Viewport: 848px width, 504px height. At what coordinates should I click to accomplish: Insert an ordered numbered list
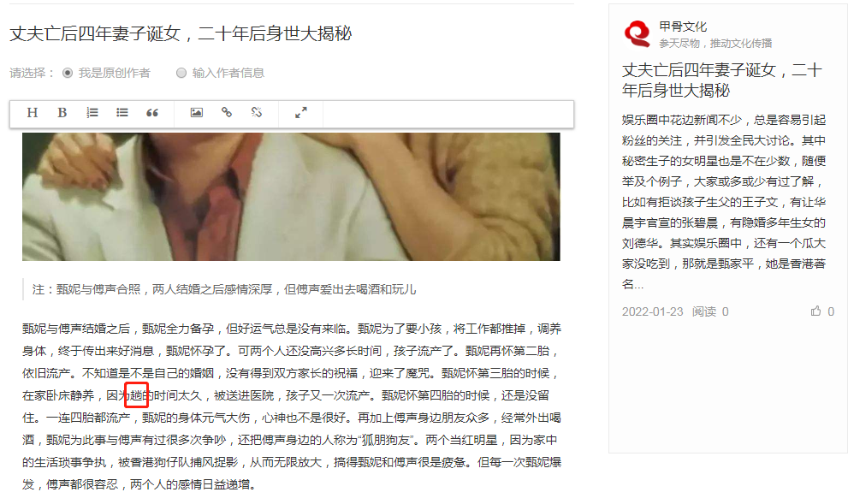tap(92, 112)
